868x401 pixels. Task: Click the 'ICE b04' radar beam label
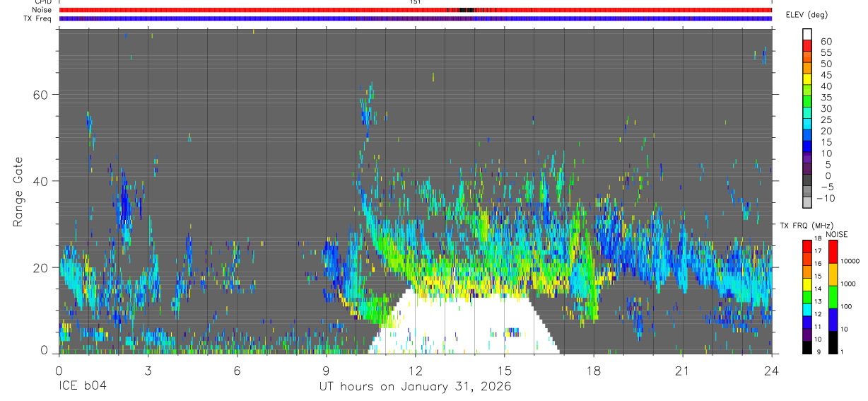pyautogui.click(x=82, y=387)
